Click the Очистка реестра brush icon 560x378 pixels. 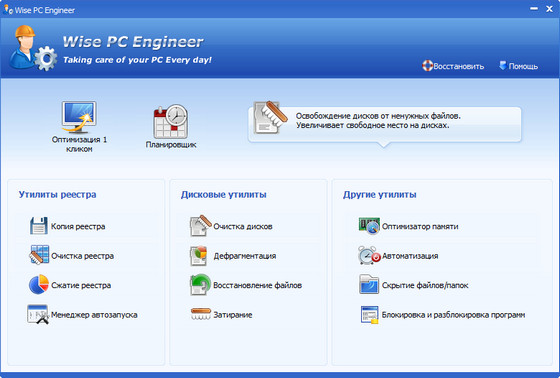tap(39, 255)
